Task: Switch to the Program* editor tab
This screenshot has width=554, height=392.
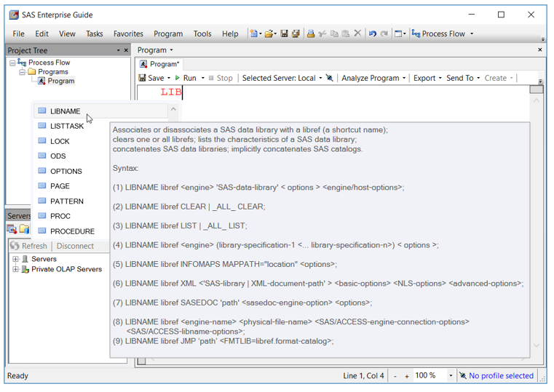Action: pyautogui.click(x=159, y=64)
